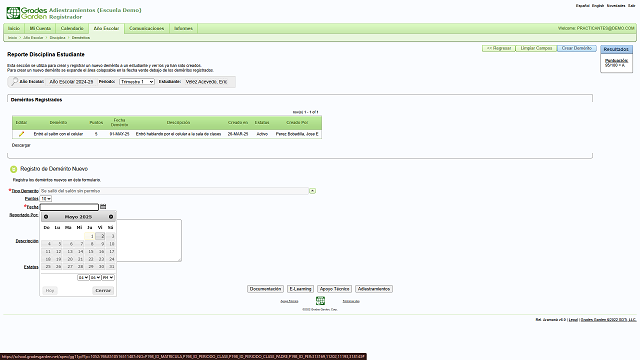The width and height of the screenshot is (640, 360).
Task: Open the calendar icon next to Fecha field
Action: point(103,207)
